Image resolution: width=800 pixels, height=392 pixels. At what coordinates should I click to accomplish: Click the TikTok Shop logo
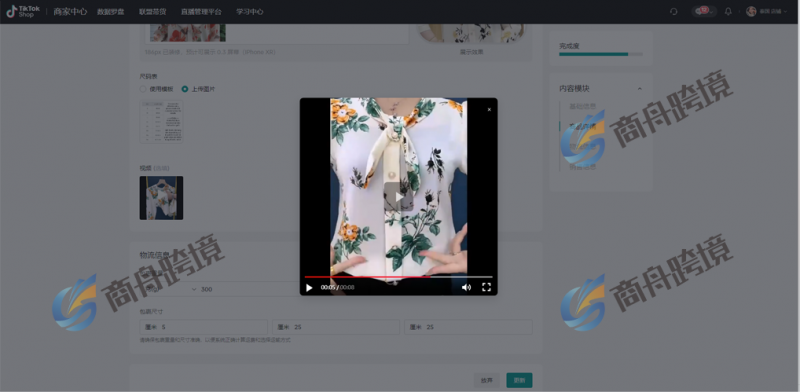pos(23,11)
